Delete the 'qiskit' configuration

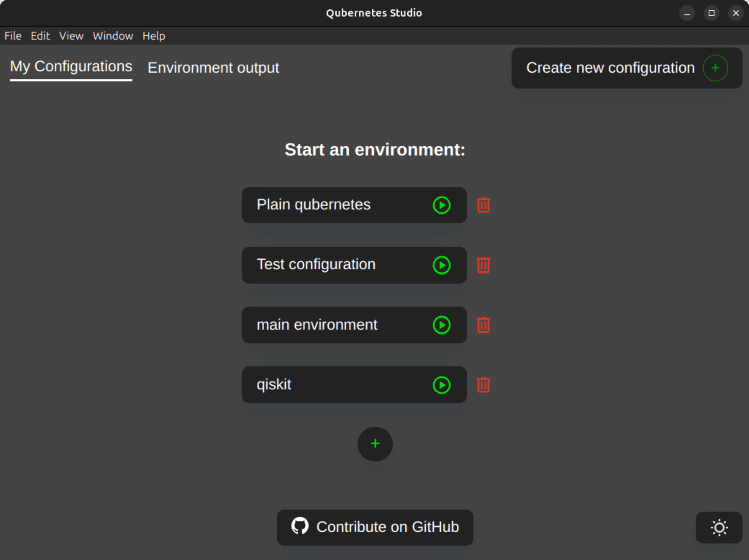[483, 385]
